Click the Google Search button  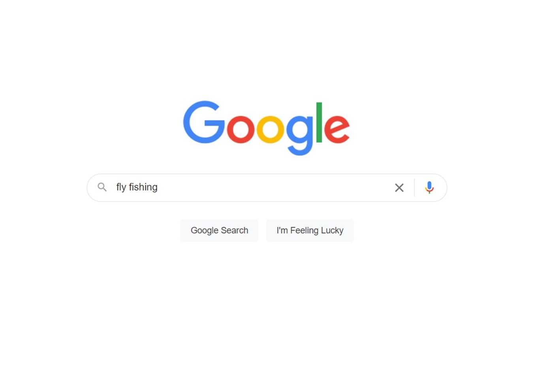point(219,230)
